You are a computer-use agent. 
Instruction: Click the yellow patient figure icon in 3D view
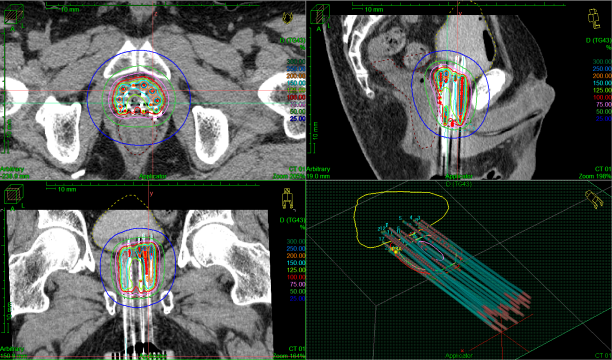[x=593, y=199]
